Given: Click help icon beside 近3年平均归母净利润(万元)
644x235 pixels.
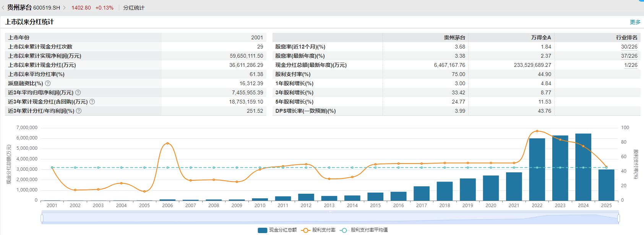Looking at the screenshot, I should pos(78,92).
